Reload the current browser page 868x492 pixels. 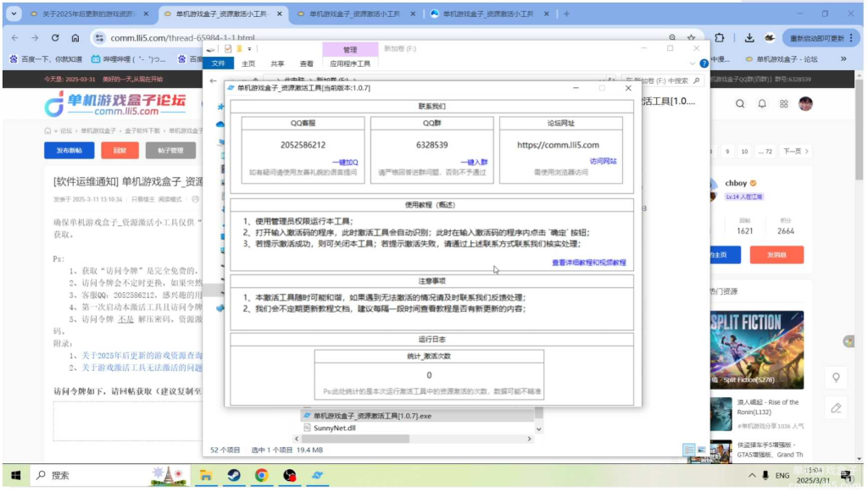pos(55,37)
